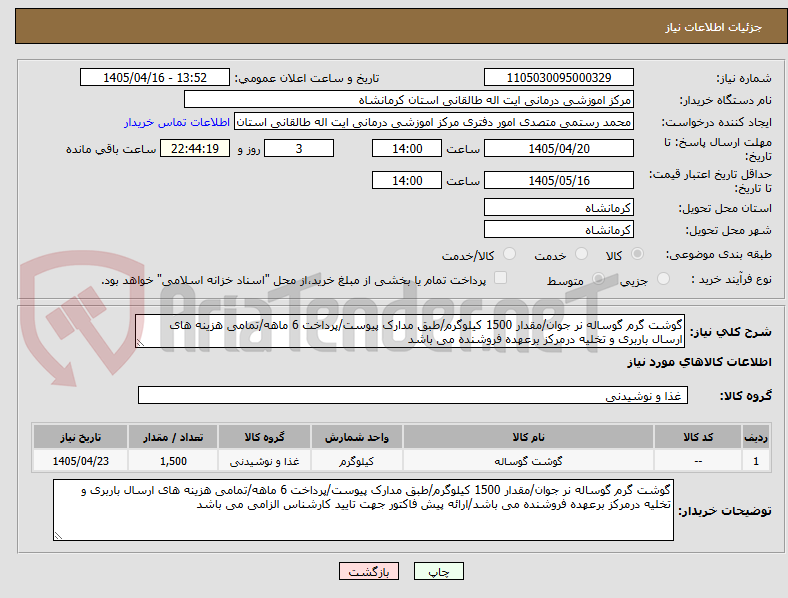Click the remaining days field showing 3
The height and width of the screenshot is (598, 788).
pos(299,148)
